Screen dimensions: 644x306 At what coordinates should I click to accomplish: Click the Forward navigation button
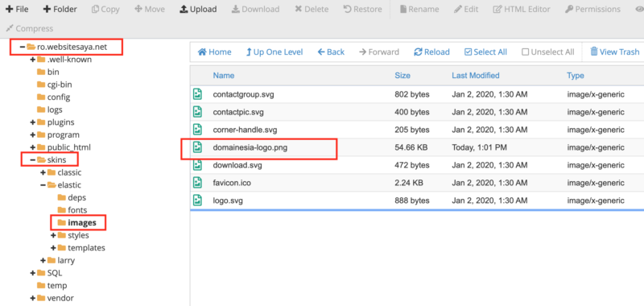pos(378,52)
